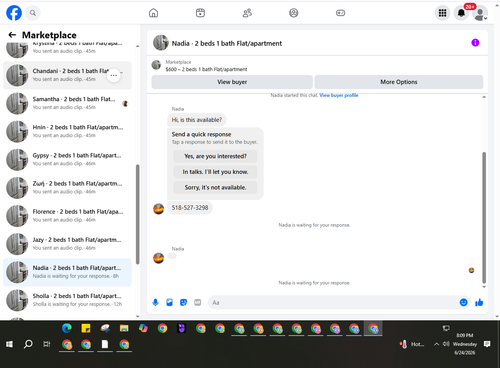The width and height of the screenshot is (500, 368).
Task: Click the message thread scrollbar thumb
Action: (484, 217)
